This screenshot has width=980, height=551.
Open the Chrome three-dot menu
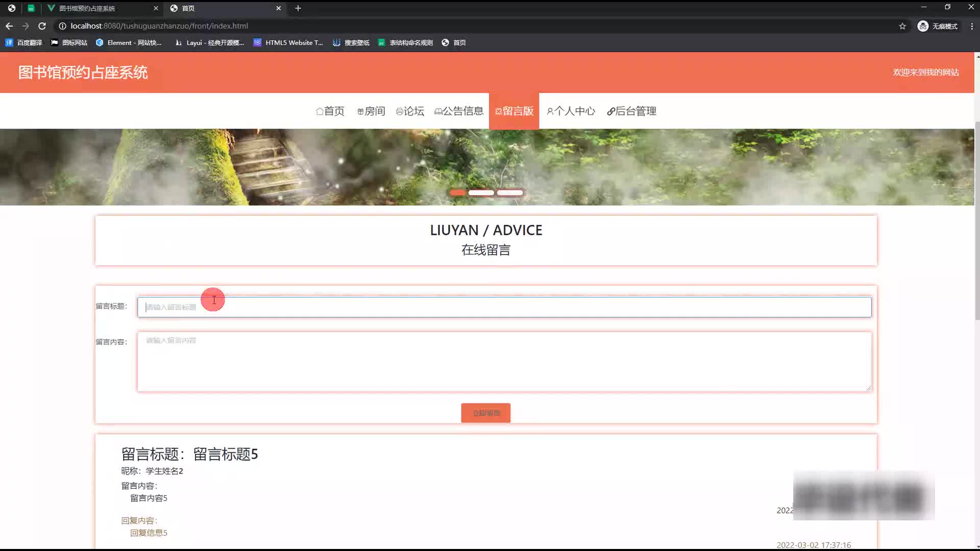pyautogui.click(x=972, y=26)
